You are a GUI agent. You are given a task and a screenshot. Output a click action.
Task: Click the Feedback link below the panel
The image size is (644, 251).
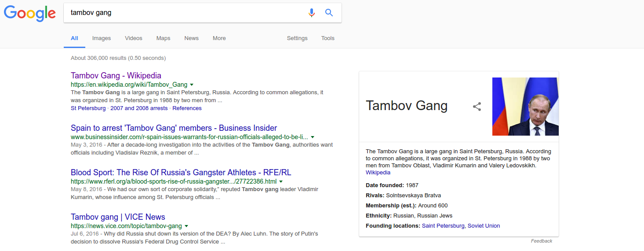click(542, 241)
